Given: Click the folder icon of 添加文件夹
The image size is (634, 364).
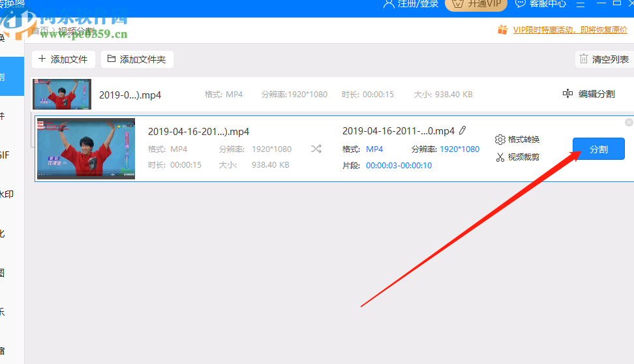Looking at the screenshot, I should tap(111, 59).
